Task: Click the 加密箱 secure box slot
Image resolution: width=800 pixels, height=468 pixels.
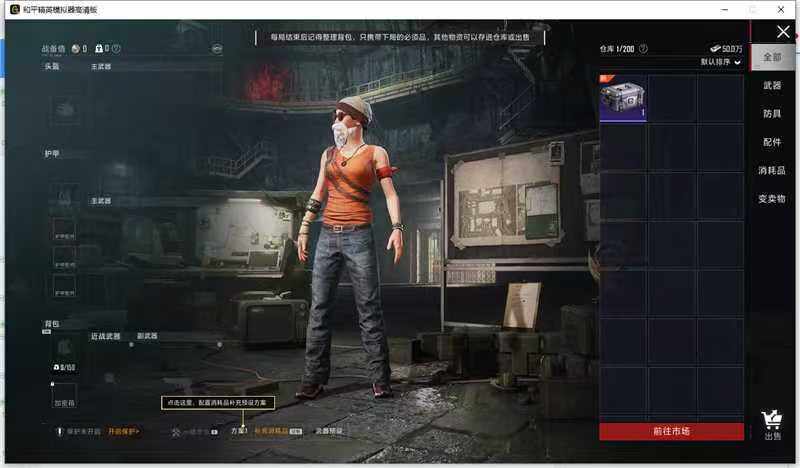Action: [x=65, y=396]
